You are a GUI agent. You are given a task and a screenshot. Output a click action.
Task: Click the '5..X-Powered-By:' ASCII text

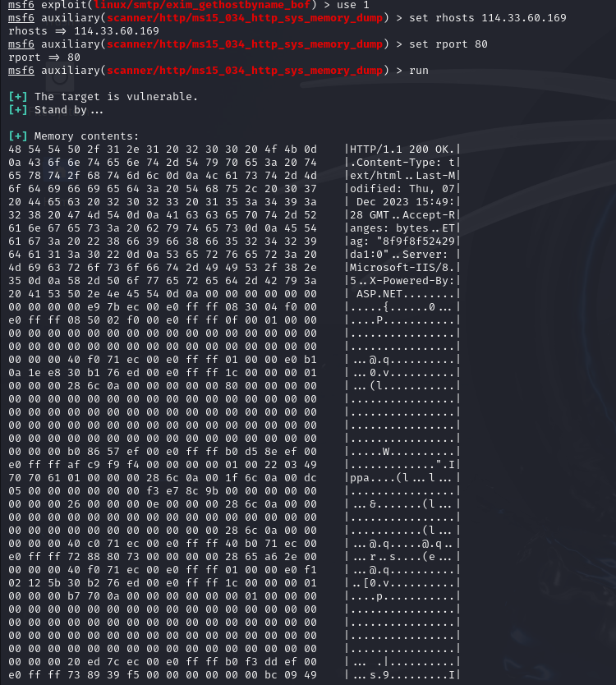tap(402, 280)
